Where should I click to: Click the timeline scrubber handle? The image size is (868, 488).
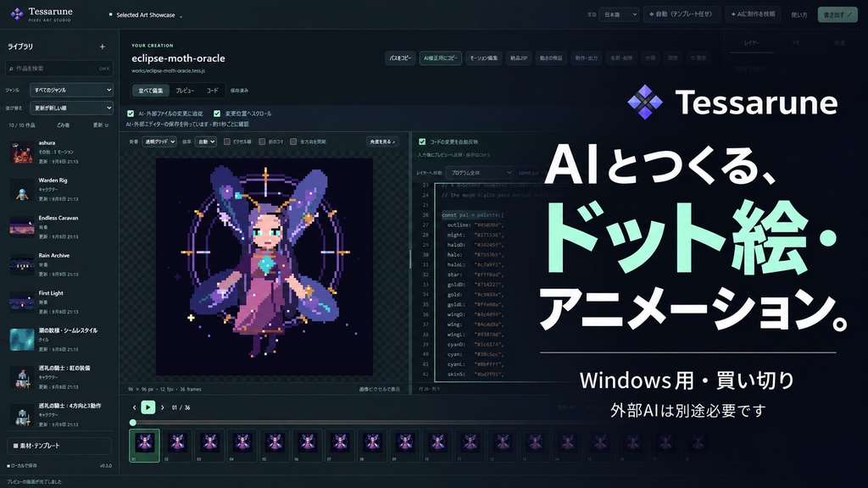pyautogui.click(x=133, y=422)
